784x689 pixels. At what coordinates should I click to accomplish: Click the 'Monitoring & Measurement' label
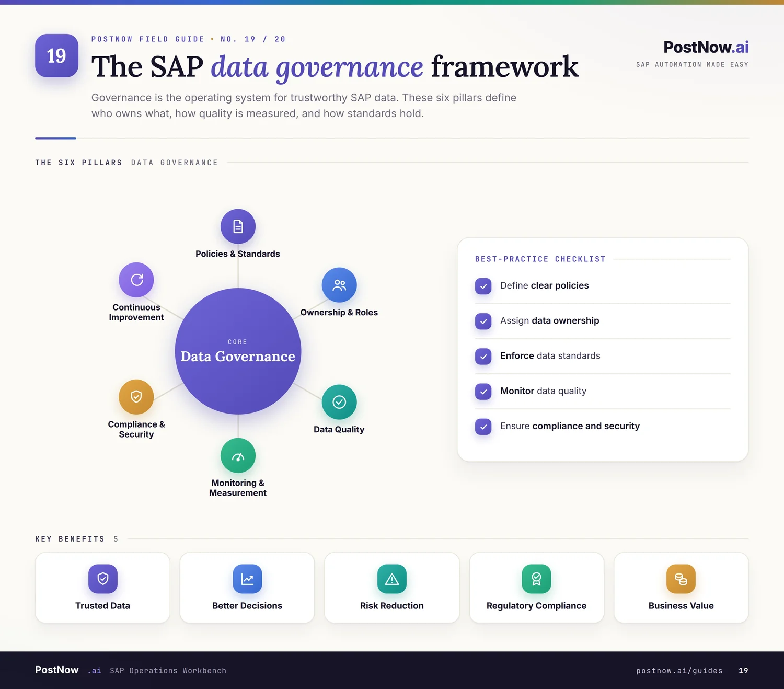(x=238, y=488)
